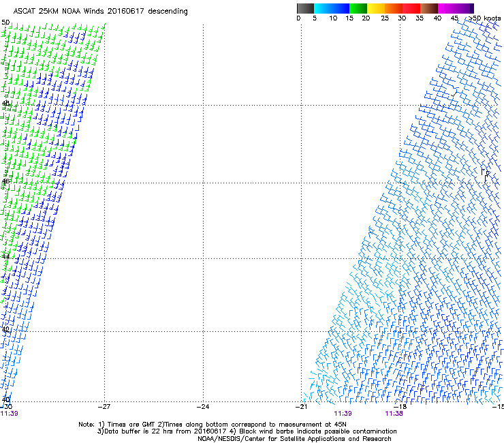Click the longitude label -27
Screen dimensions: 504x443
104,407
